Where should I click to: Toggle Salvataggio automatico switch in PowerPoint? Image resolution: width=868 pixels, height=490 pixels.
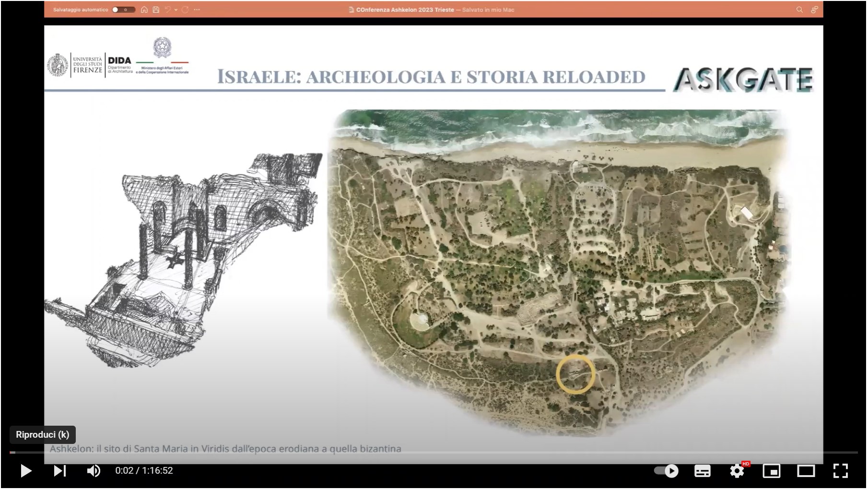pyautogui.click(x=123, y=10)
